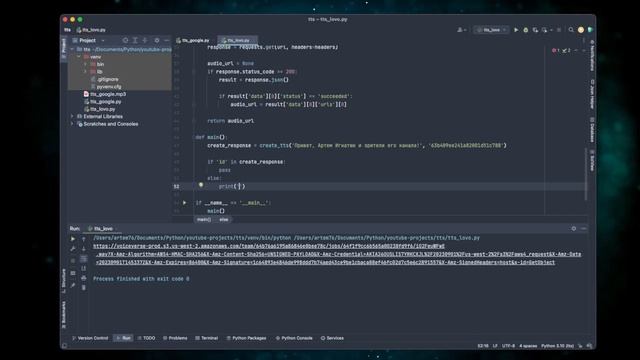Open Project panel gear options
640x360 pixels.
[157, 40]
